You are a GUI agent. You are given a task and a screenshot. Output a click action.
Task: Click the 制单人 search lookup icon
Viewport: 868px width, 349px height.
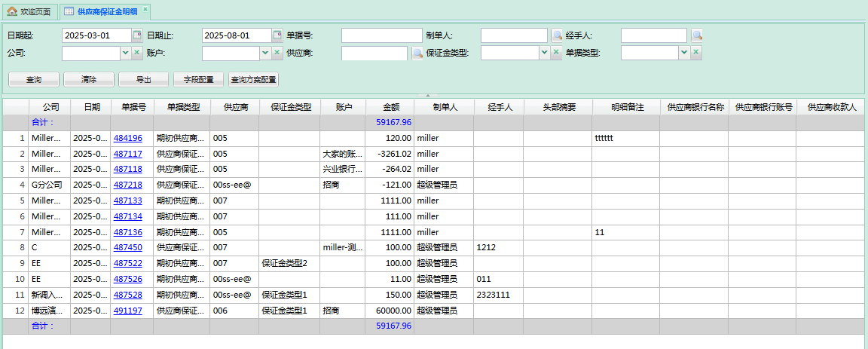pyautogui.click(x=557, y=35)
